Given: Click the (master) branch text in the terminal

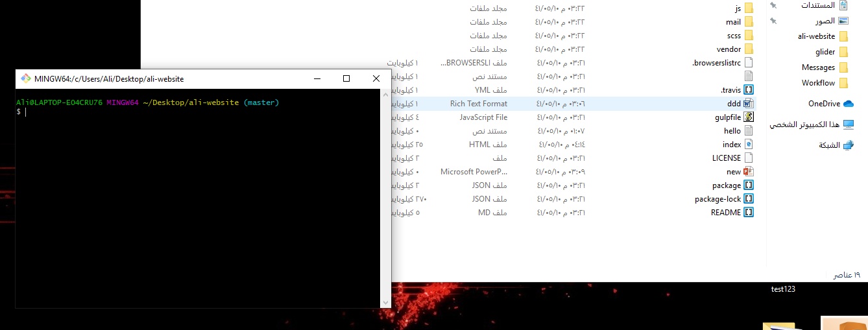Looking at the screenshot, I should click(x=261, y=102).
